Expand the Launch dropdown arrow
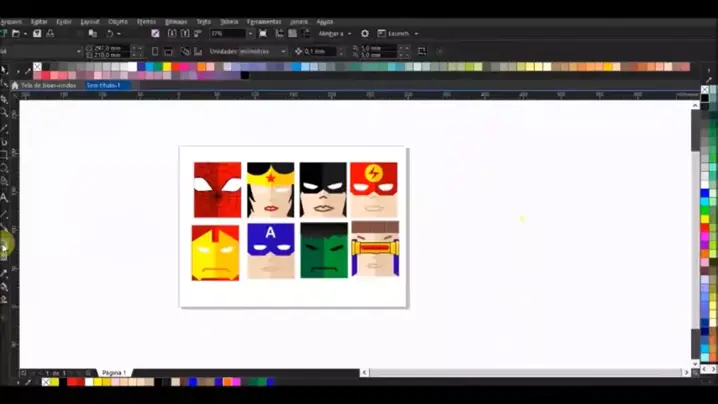 tap(416, 33)
